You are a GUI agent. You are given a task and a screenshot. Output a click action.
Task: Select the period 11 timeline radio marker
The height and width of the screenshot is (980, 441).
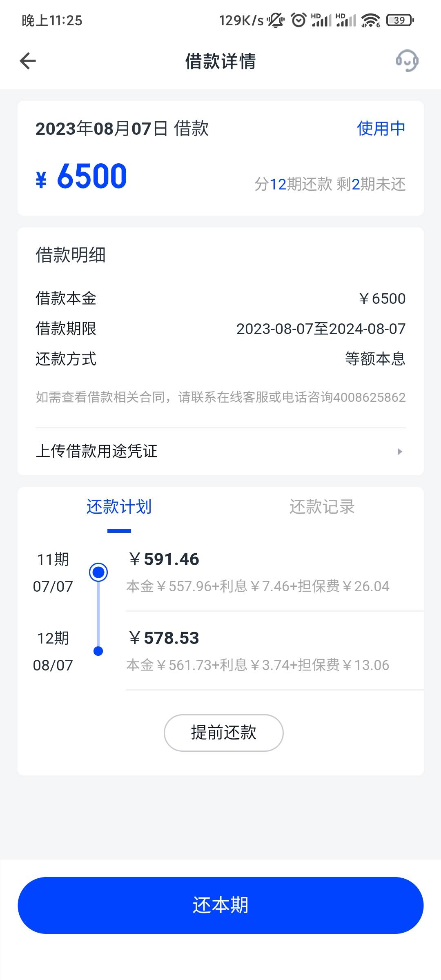[98, 572]
